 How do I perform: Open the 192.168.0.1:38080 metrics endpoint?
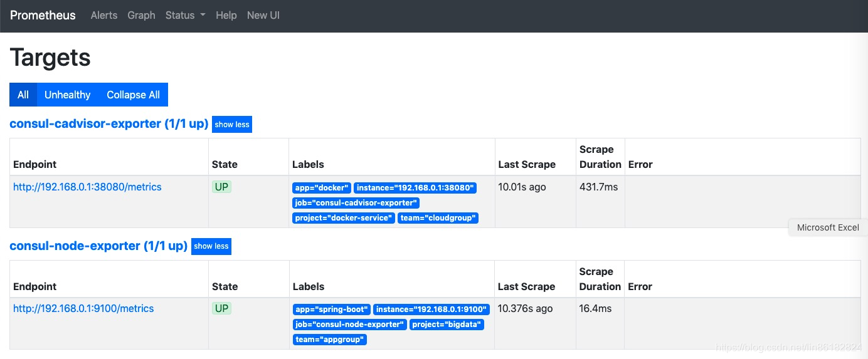point(87,187)
